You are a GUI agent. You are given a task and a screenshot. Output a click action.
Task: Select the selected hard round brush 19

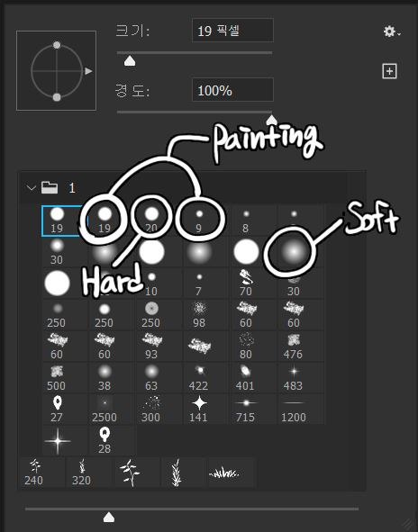click(x=58, y=221)
